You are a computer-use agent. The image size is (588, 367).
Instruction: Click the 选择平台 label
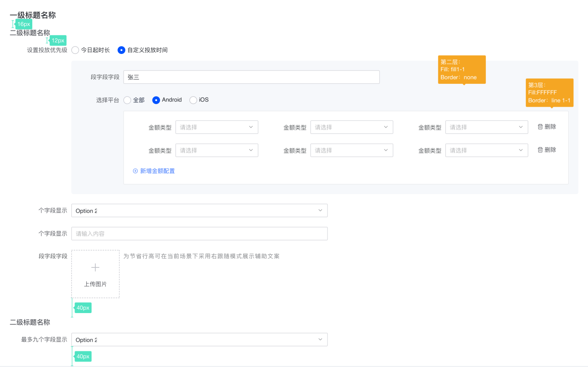pyautogui.click(x=108, y=100)
